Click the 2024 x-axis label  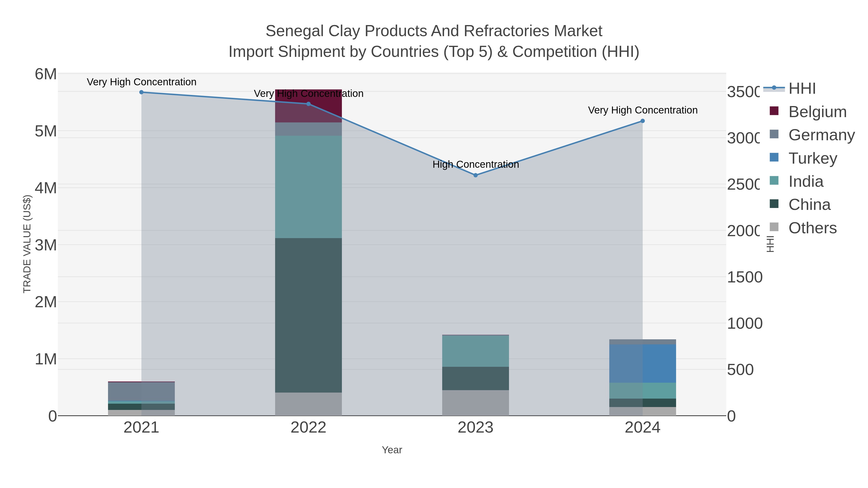coord(643,428)
